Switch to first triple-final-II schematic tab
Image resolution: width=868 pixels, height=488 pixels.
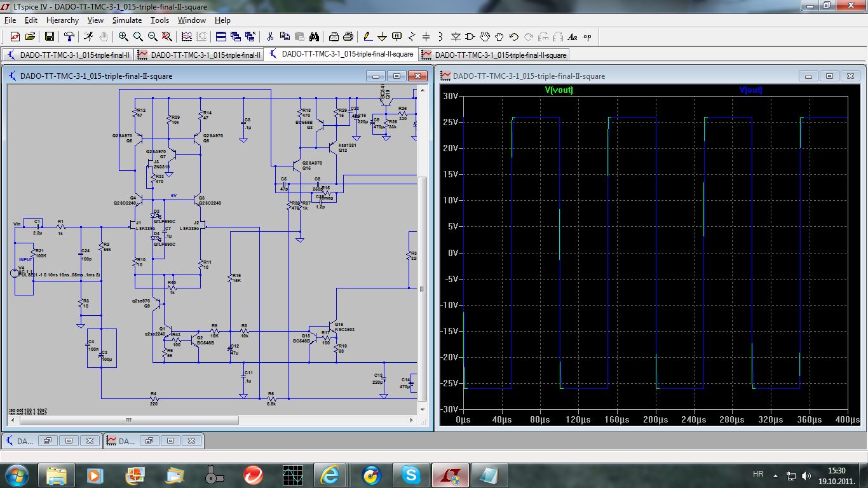(x=69, y=55)
